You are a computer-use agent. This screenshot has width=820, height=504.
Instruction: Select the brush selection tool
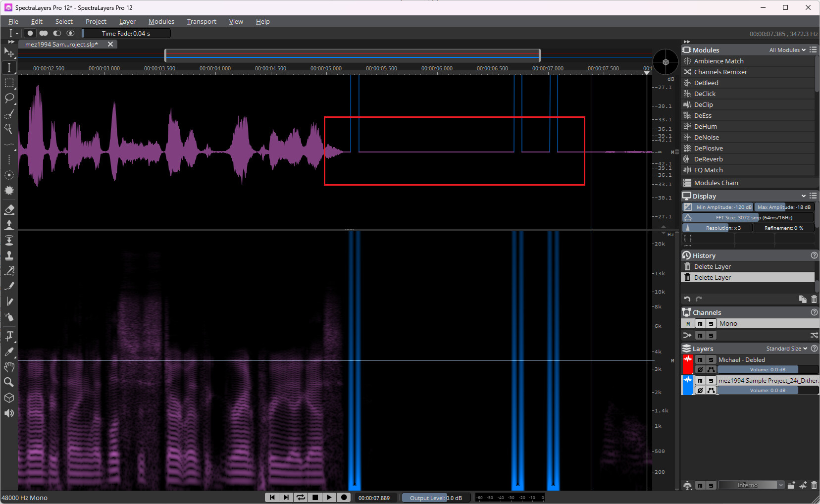[9, 114]
